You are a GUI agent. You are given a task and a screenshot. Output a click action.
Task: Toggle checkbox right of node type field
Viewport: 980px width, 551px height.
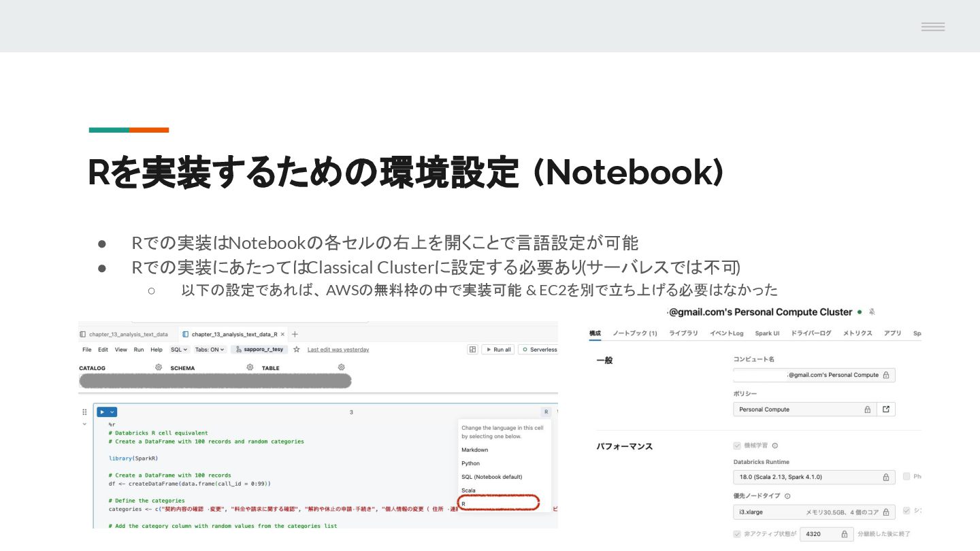coord(906,510)
